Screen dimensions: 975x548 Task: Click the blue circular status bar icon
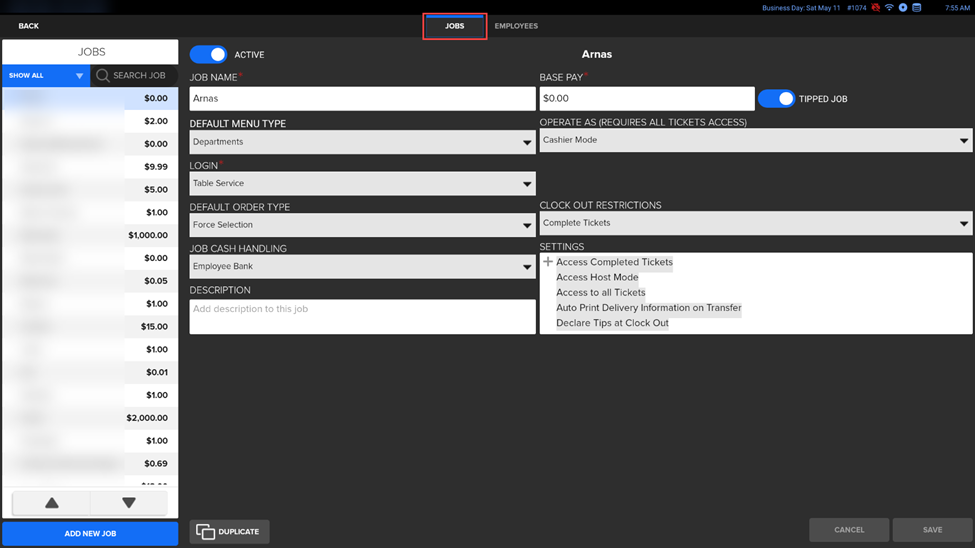pyautogui.click(x=903, y=7)
